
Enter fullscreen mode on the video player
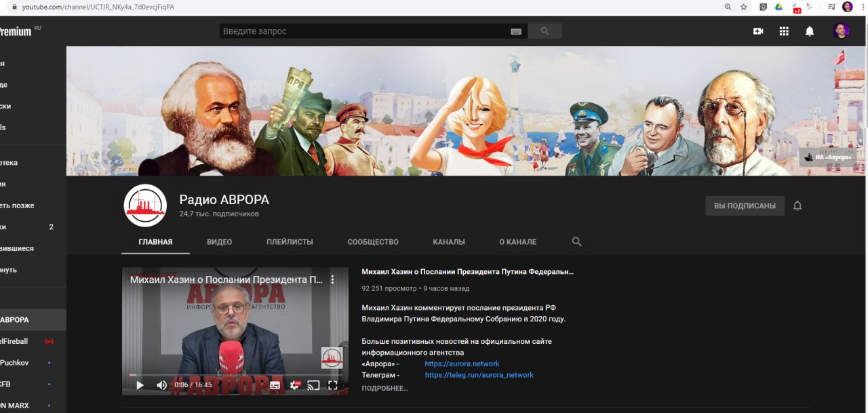tap(333, 385)
